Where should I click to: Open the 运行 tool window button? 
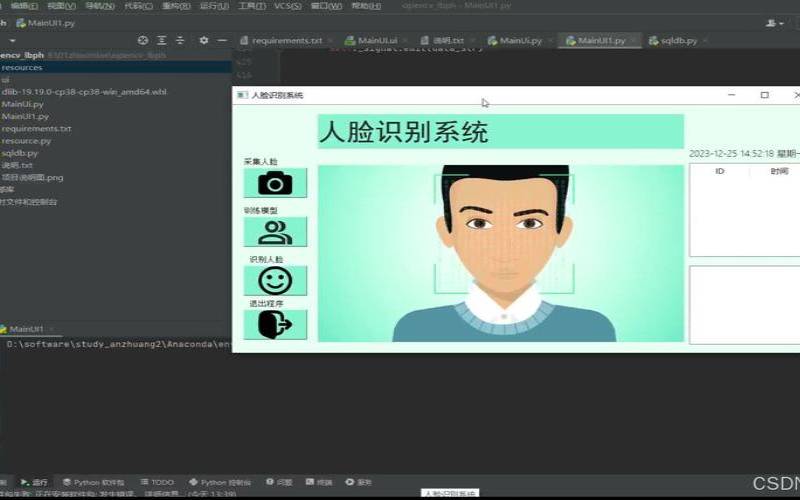point(34,482)
